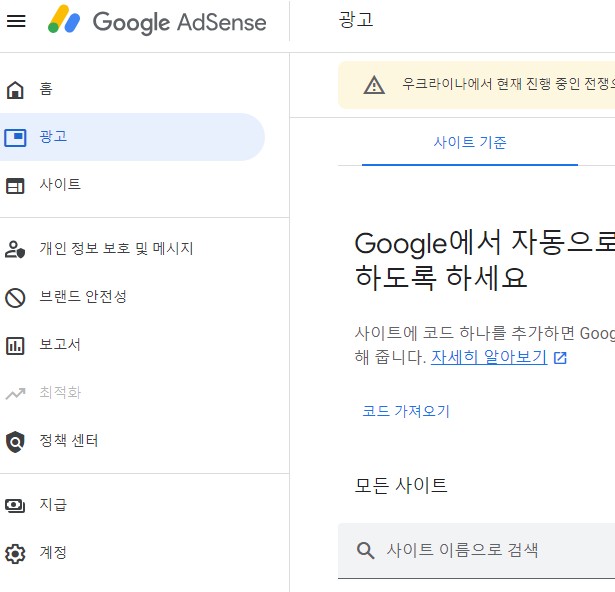
Task: Click the 광고 ads icon in sidebar
Action: (15, 137)
